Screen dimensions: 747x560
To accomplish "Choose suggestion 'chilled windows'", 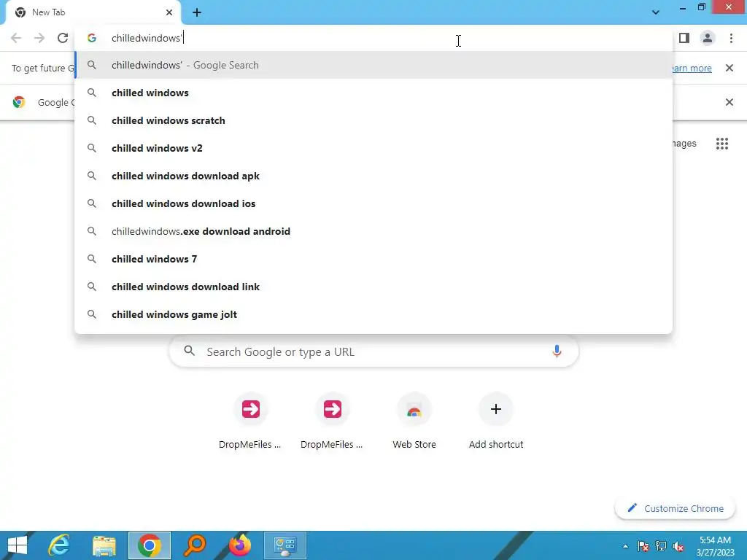I will click(x=373, y=93).
